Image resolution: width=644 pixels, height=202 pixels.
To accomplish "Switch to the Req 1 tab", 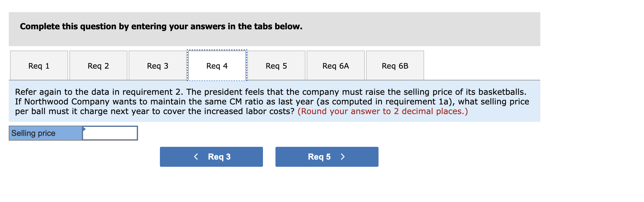I will pyautogui.click(x=38, y=65).
